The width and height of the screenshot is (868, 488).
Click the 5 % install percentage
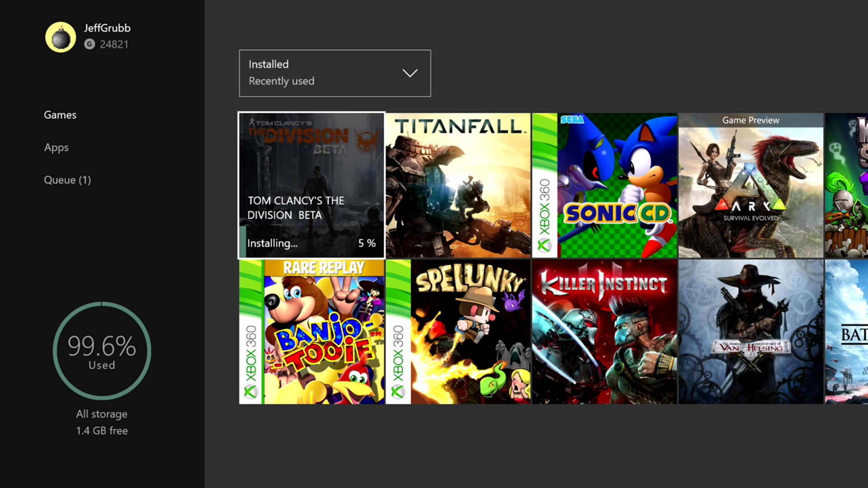tap(367, 243)
